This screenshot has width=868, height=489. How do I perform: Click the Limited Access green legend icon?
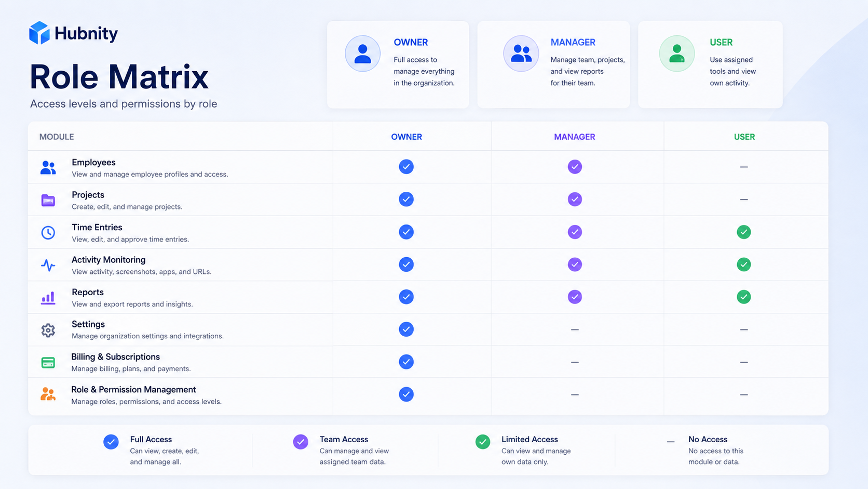[483, 442]
